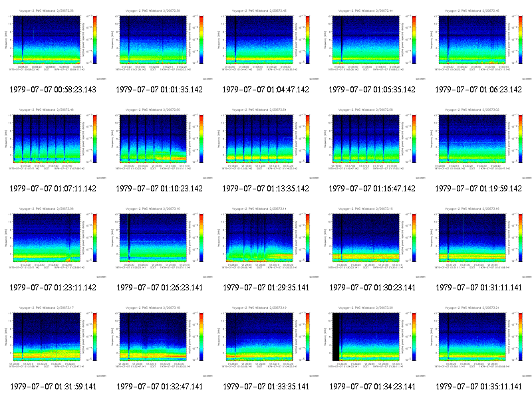Click the color scale bar of the 01:10:23.142 plot
The image size is (532, 396).
201,139
